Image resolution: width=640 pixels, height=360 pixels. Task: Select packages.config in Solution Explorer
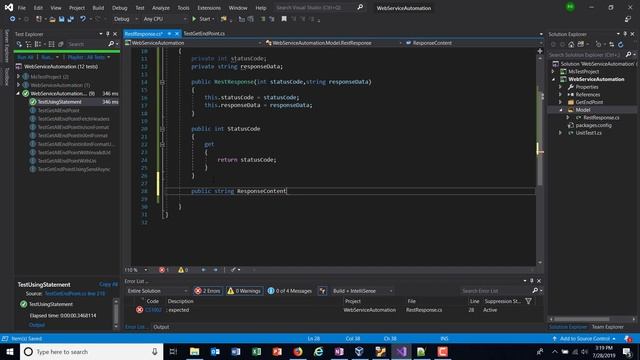pos(593,125)
